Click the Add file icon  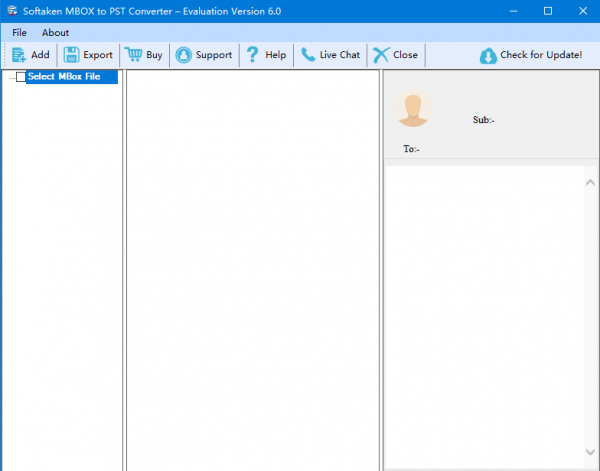pos(18,55)
